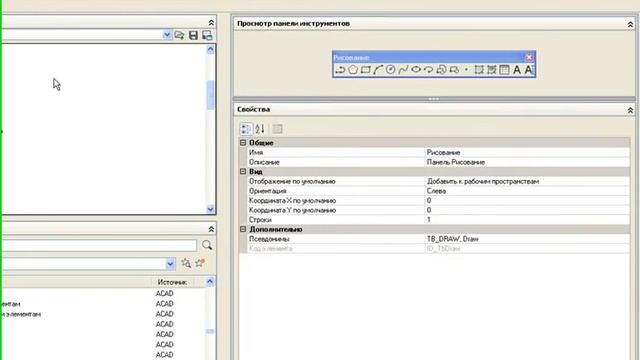This screenshot has width=640, height=360.
Task: Select the Rectangle tool in the toolbar preview
Action: tap(365, 70)
